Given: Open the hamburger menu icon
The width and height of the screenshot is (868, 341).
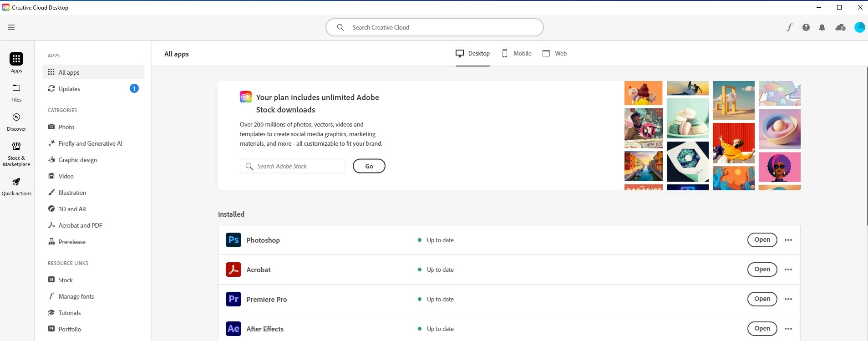Looking at the screenshot, I should 11,27.
